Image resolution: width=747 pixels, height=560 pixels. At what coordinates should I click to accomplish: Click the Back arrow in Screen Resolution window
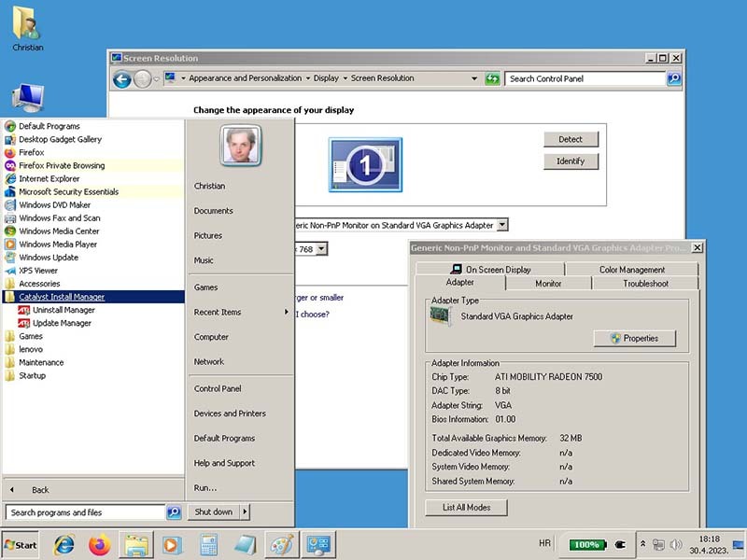pyautogui.click(x=121, y=79)
